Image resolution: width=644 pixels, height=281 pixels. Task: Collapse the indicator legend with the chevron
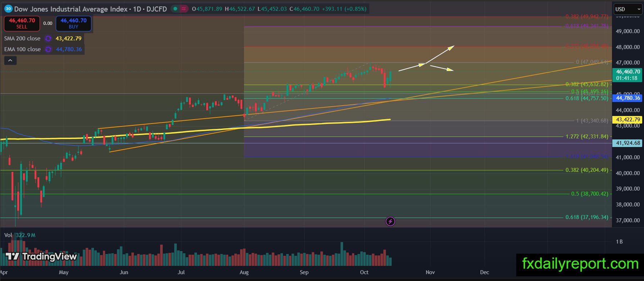[10, 61]
